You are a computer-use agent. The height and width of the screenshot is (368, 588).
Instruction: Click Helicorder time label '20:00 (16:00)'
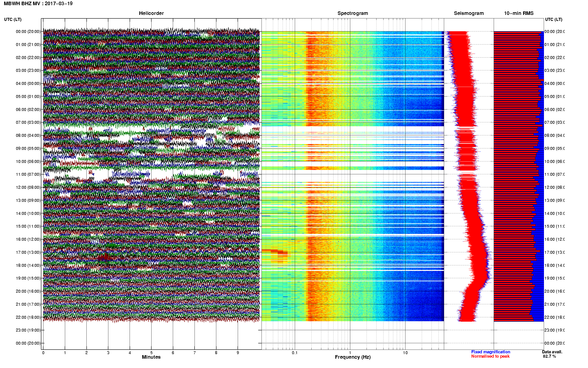coord(28,291)
